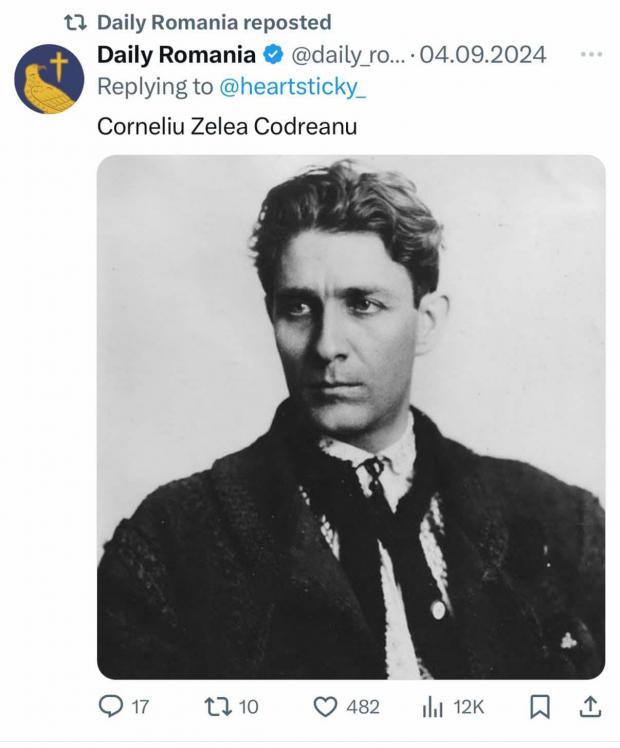
Task: Click the post text 'Corneliu Zelea Codreanu'
Action: (x=227, y=126)
